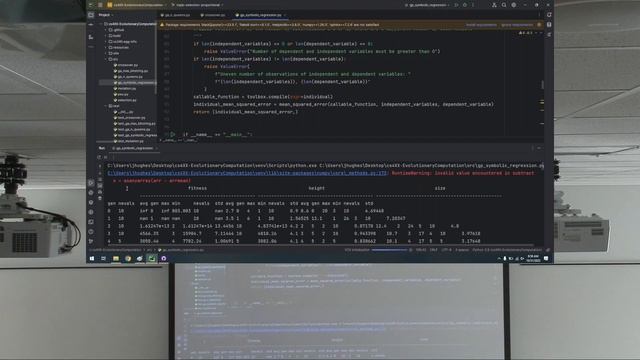Change file encoding UTF-8 in status bar
Viewport: 640px width, 360px height.
447,250
